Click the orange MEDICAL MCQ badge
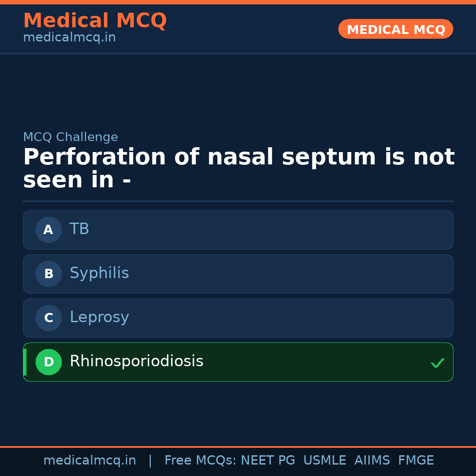Image resolution: width=476 pixels, height=476 pixels. click(x=395, y=29)
